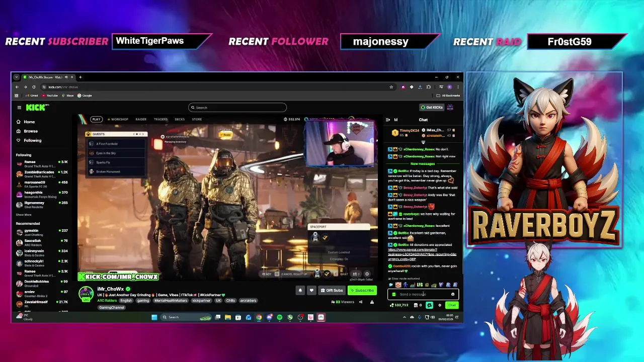
Task: Open the Gmail bookmark
Action: click(32, 96)
